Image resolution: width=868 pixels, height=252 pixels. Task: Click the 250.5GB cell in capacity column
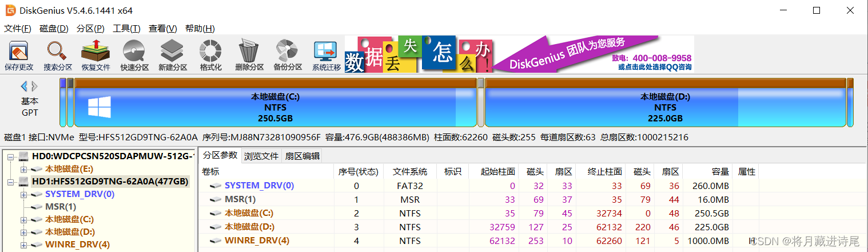[x=715, y=214]
